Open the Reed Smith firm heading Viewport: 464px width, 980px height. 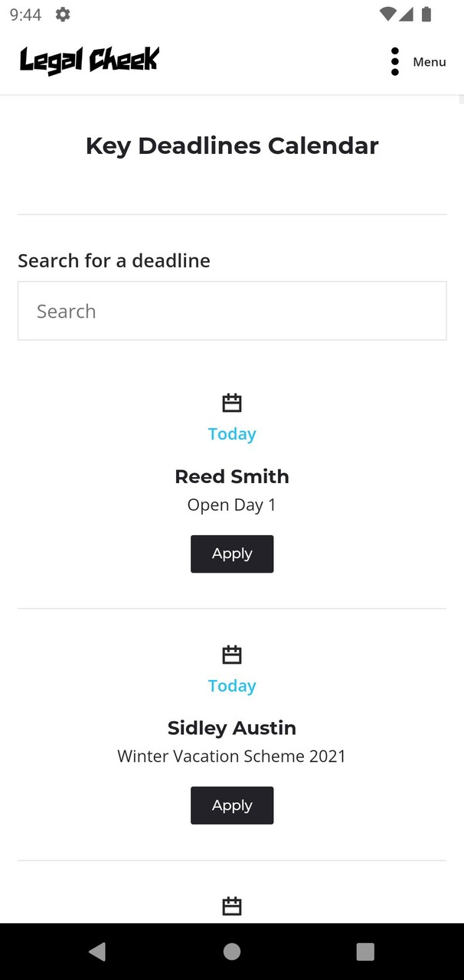point(232,476)
